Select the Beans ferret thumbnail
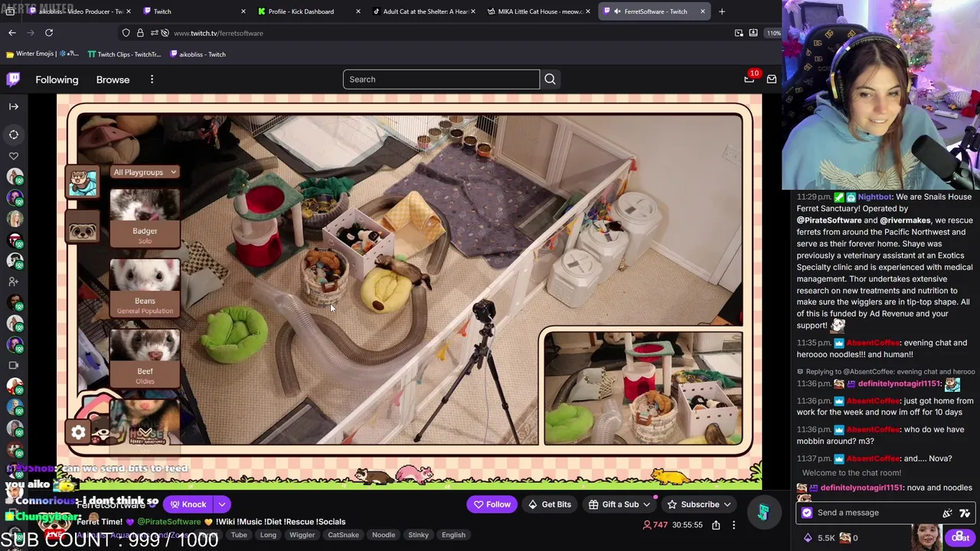 coord(145,288)
